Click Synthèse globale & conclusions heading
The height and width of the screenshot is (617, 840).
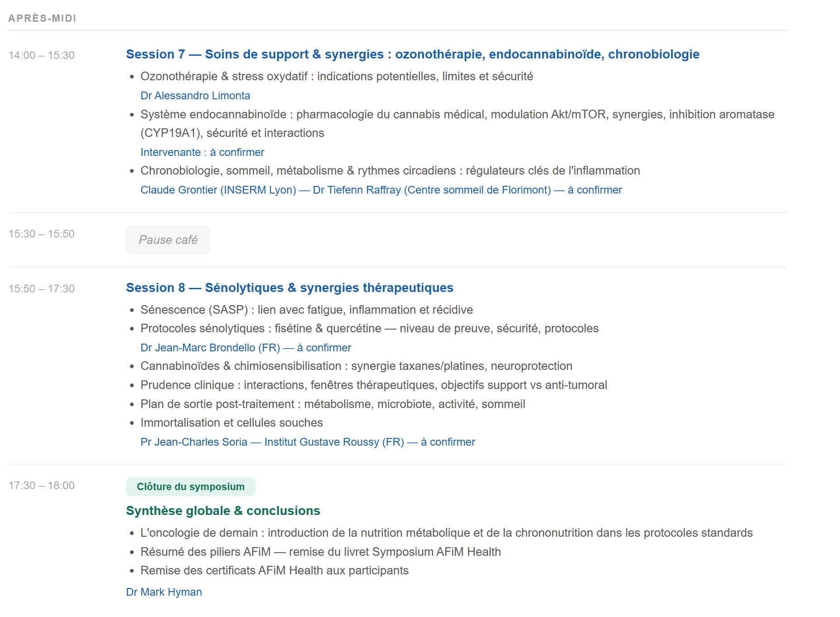223,511
